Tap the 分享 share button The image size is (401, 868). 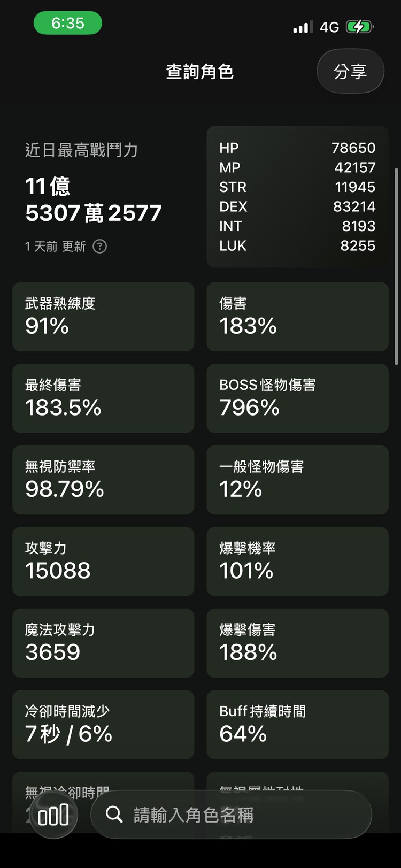(350, 71)
